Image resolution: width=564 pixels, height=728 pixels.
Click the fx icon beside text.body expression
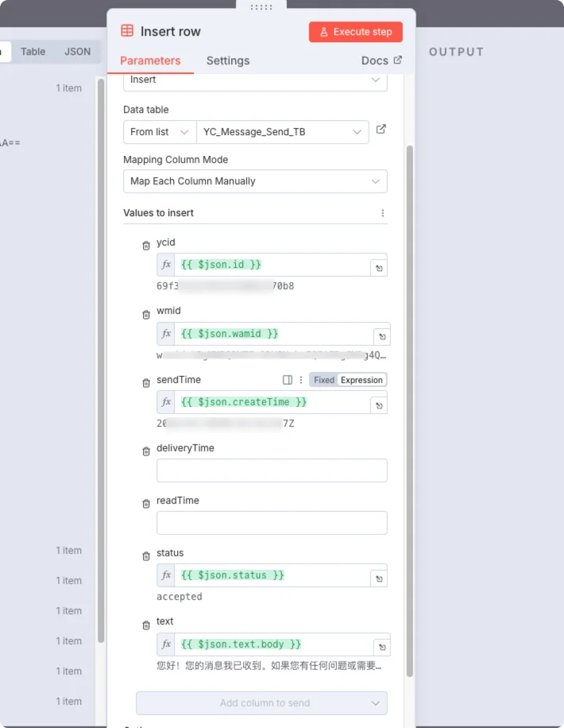tap(166, 645)
